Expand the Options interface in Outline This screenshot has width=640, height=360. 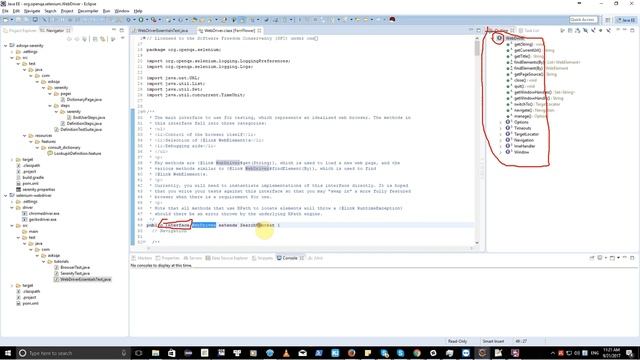click(x=501, y=122)
